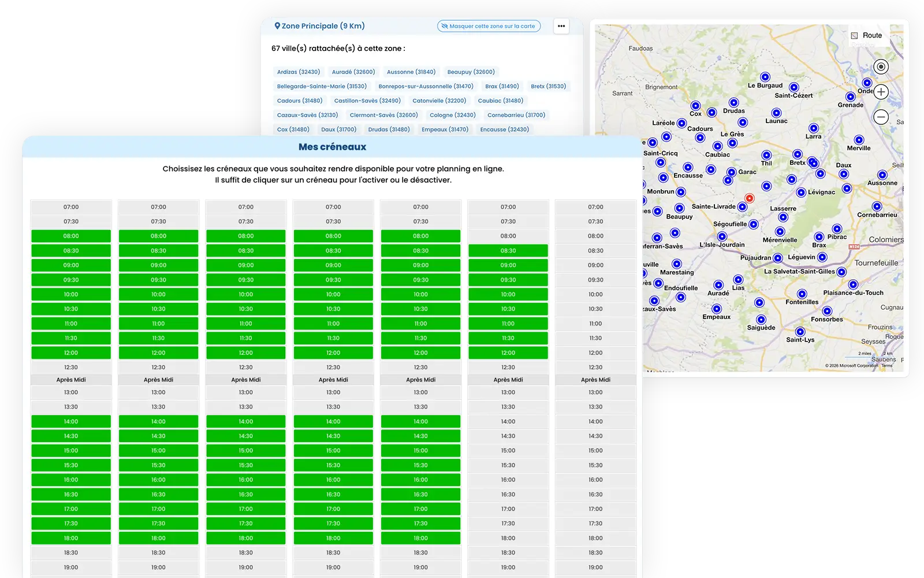The image size is (924, 578).
Task: Click the Merville blue map marker
Action: click(x=859, y=140)
